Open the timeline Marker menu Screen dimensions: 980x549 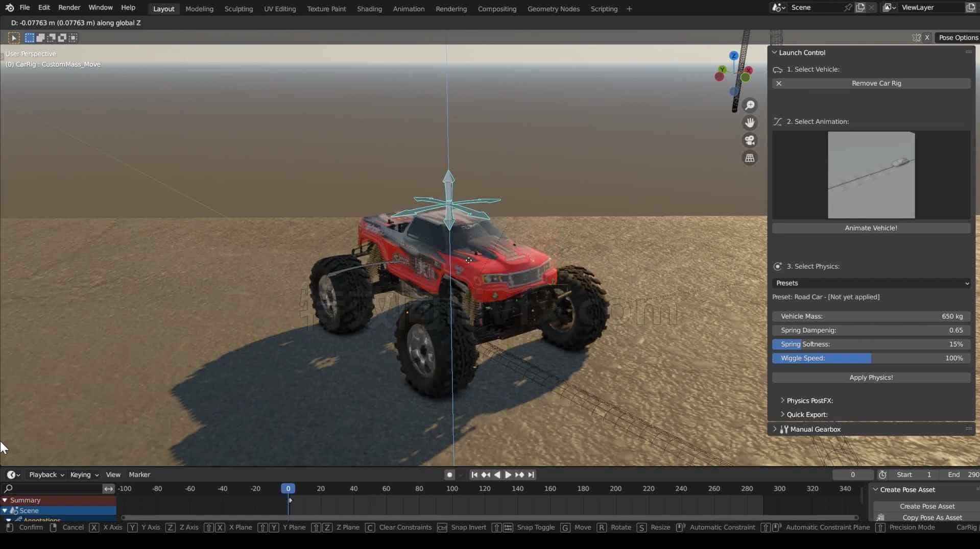(139, 475)
